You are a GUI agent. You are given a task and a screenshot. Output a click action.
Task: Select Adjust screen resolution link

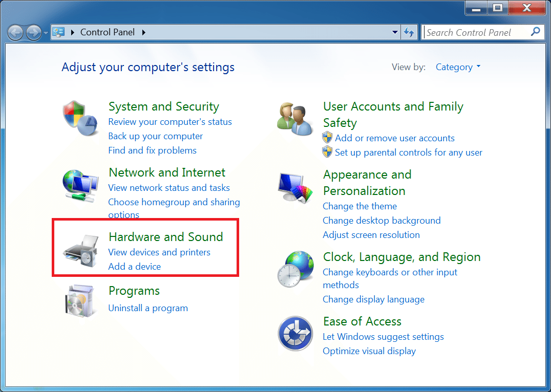click(x=371, y=235)
